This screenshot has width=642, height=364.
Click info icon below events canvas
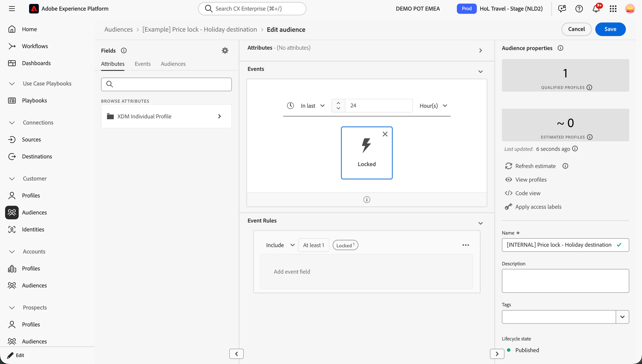point(366,199)
